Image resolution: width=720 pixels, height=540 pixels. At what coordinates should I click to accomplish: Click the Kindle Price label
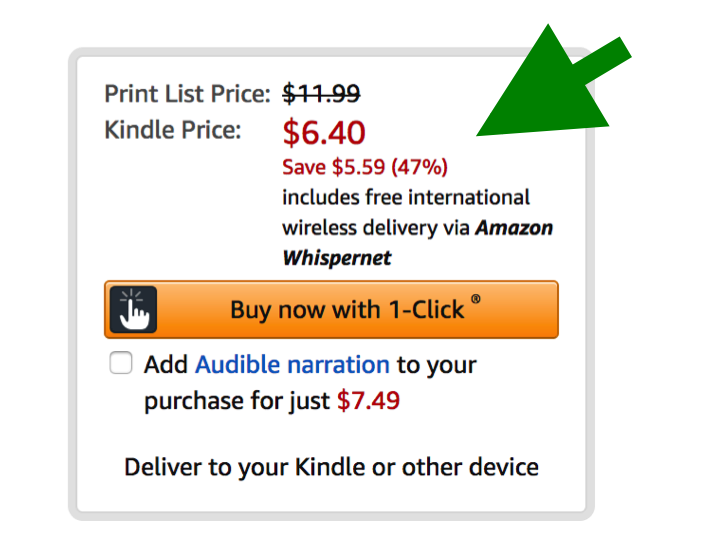pyautogui.click(x=173, y=130)
